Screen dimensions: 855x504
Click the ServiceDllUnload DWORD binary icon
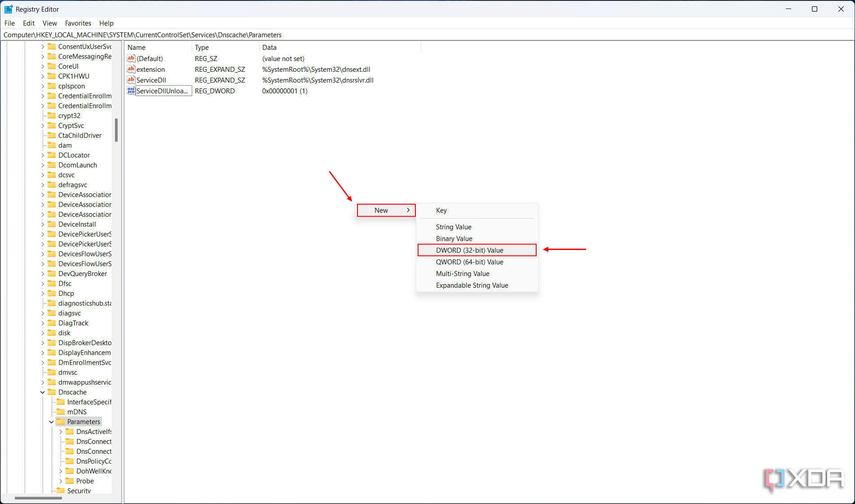(131, 91)
